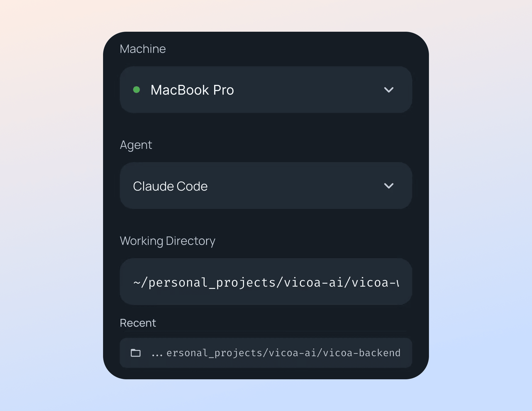The height and width of the screenshot is (411, 532).
Task: Click the Working Directory heading
Action: point(167,241)
